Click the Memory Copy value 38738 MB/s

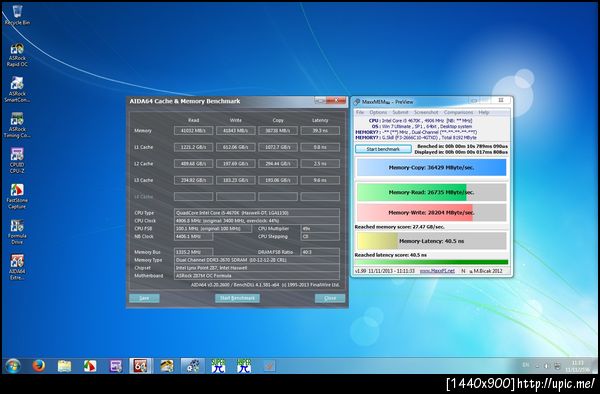[x=278, y=131]
